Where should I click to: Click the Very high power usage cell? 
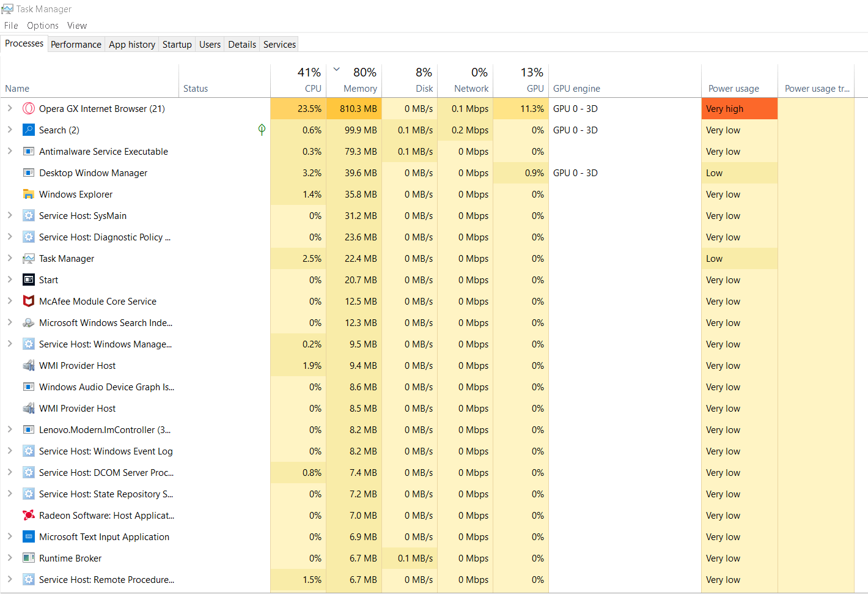click(740, 109)
